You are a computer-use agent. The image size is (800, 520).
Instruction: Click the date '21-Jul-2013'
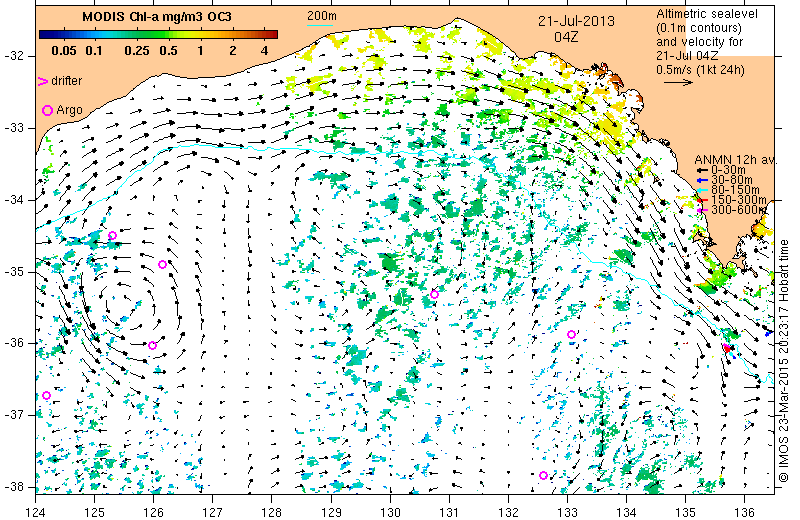pyautogui.click(x=577, y=21)
